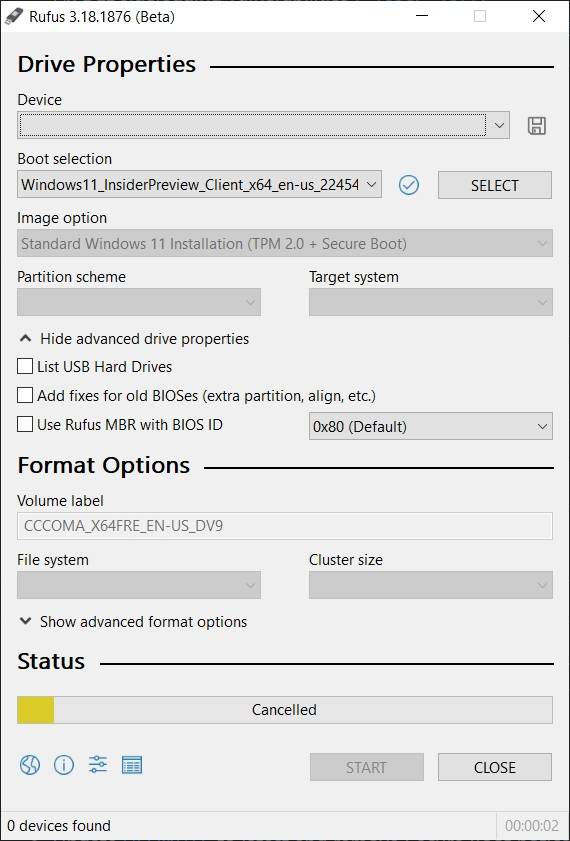This screenshot has height=841, width=570.
Task: Open the Boot selection dropdown
Action: pyautogui.click(x=199, y=185)
